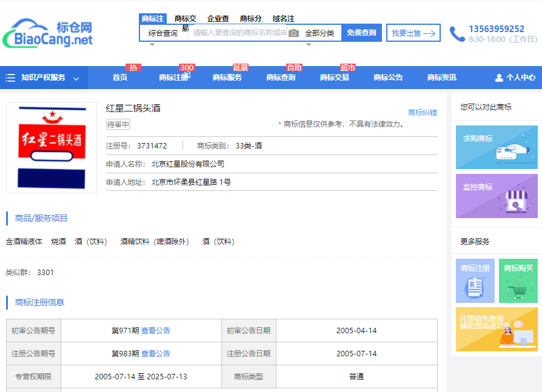The height and width of the screenshot is (392, 542).
Task: Open 商标查询 in the navigation bar
Action: pyautogui.click(x=281, y=78)
